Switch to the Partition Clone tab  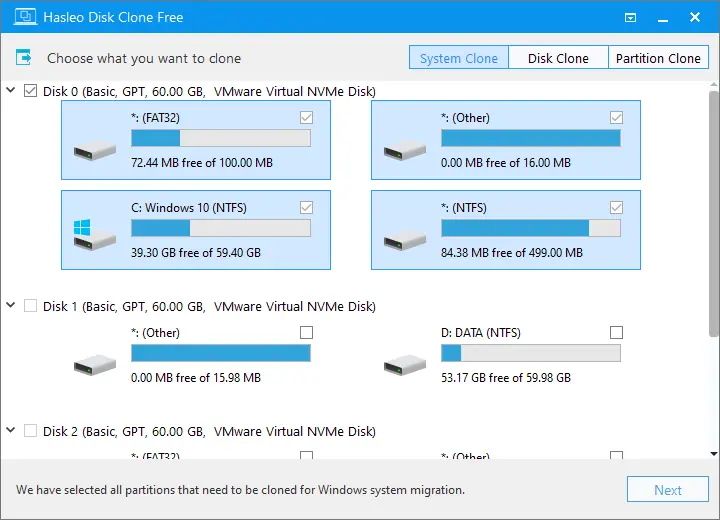tap(658, 57)
